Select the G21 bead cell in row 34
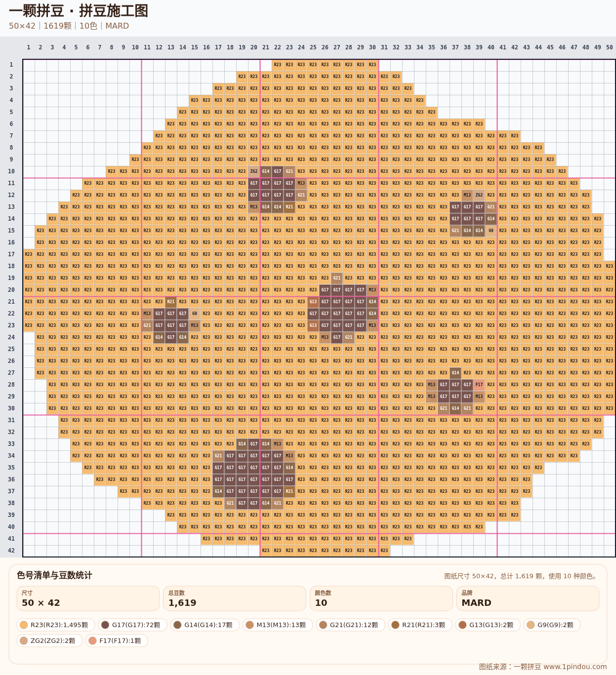 point(218,456)
